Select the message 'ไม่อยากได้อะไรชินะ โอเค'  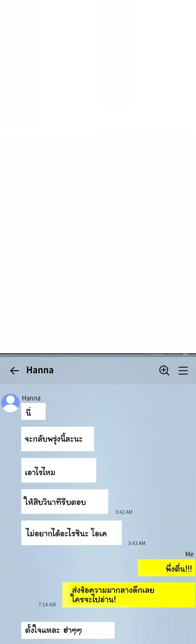click(x=71, y=533)
